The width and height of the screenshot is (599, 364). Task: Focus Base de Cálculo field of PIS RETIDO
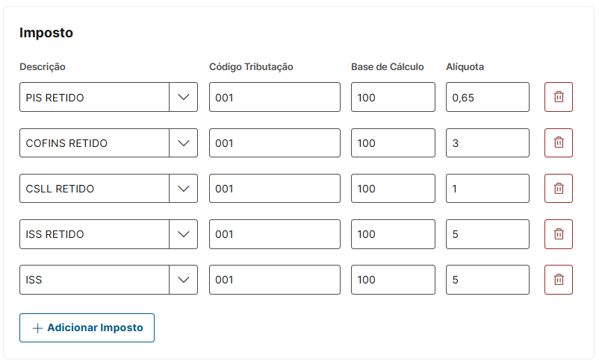point(393,97)
